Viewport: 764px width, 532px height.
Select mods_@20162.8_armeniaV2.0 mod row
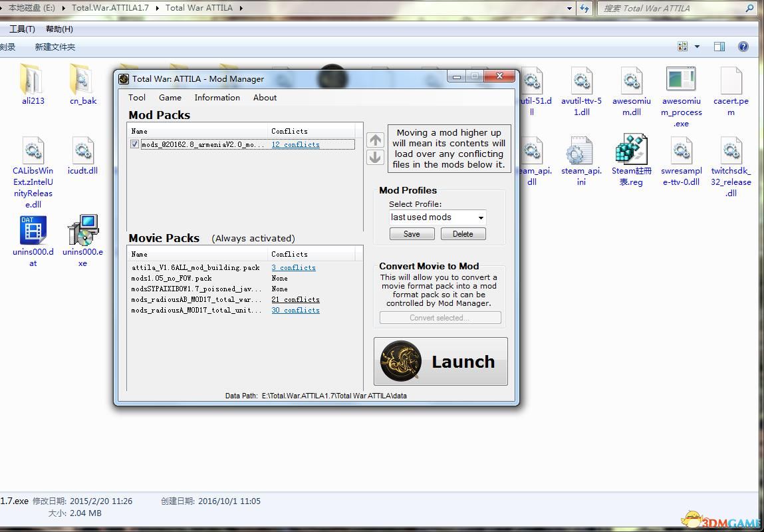tap(242, 144)
